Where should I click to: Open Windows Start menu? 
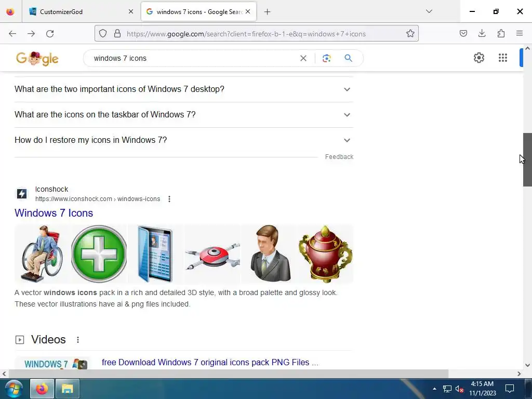click(14, 389)
